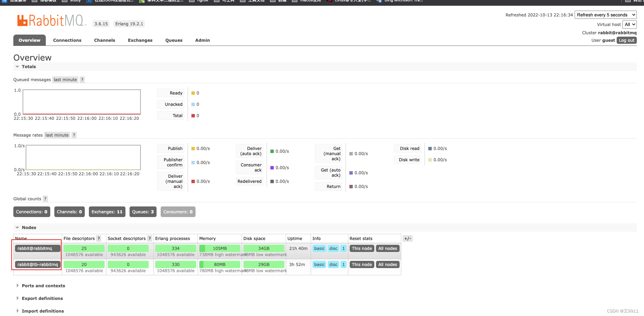
Task: Open help for Global counts
Action: coord(45,199)
